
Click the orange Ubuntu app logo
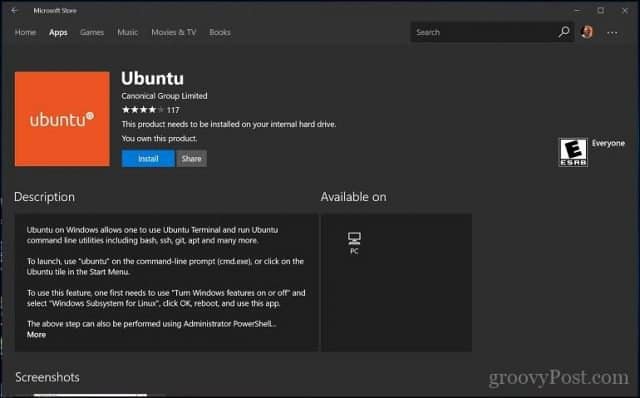click(x=62, y=119)
